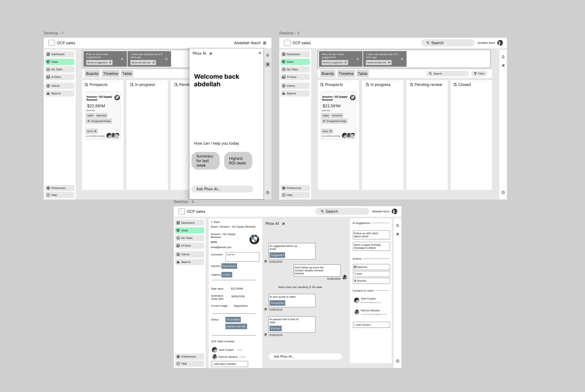The width and height of the screenshot is (585, 392).
Task: Click circled arrow icon at bottom of Desktop - 4 rail
Action: coord(397,361)
